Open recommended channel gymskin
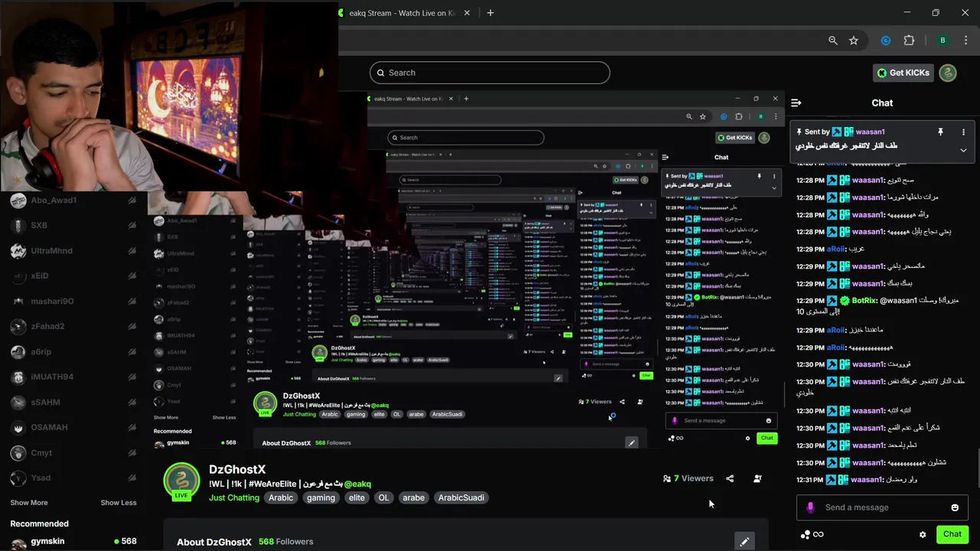Image resolution: width=980 pixels, height=551 pixels. click(x=73, y=542)
